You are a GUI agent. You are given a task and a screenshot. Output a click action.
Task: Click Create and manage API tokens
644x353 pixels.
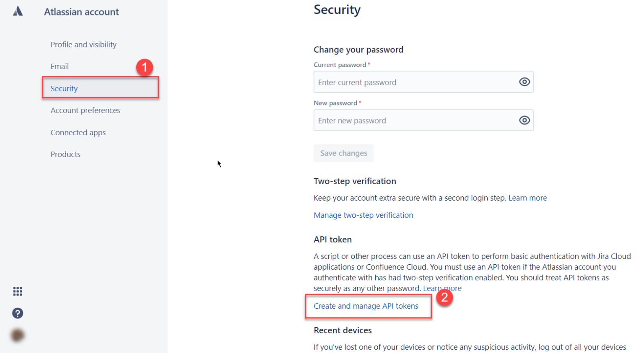366,306
